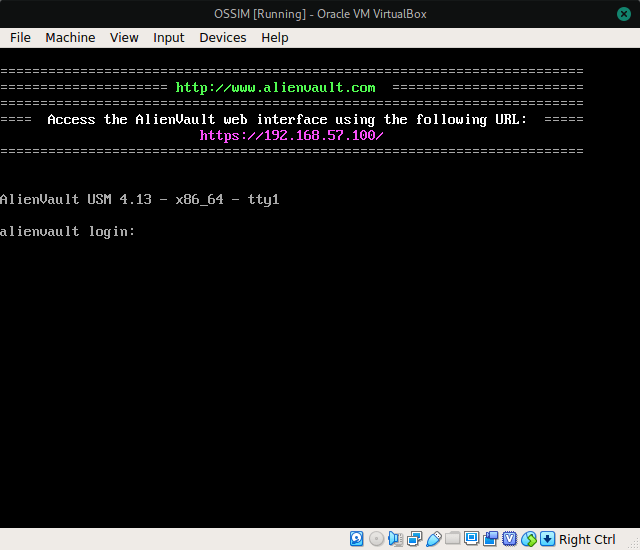
Task: Open the audio settings status icon
Action: tap(396, 539)
